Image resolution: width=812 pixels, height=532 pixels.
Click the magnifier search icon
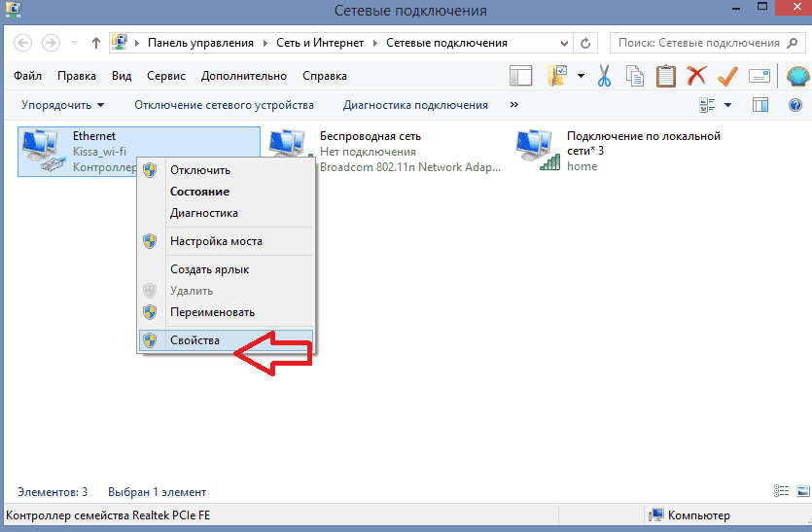pyautogui.click(x=792, y=43)
